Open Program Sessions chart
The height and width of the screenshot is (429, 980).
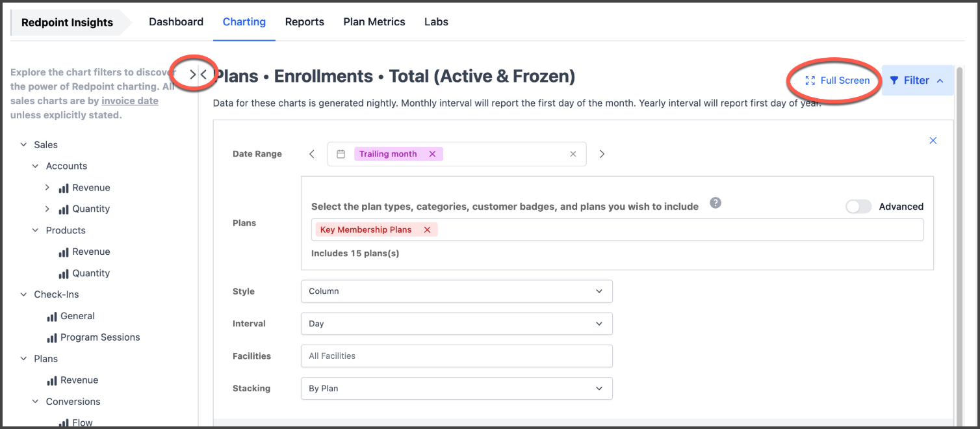coord(99,337)
